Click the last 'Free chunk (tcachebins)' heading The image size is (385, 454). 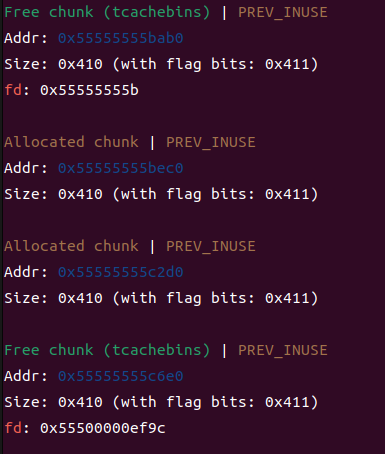point(107,351)
